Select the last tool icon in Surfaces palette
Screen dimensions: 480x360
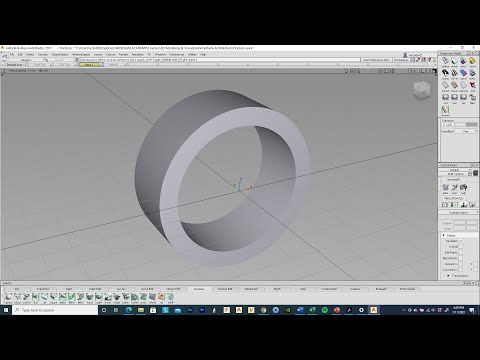[170, 297]
